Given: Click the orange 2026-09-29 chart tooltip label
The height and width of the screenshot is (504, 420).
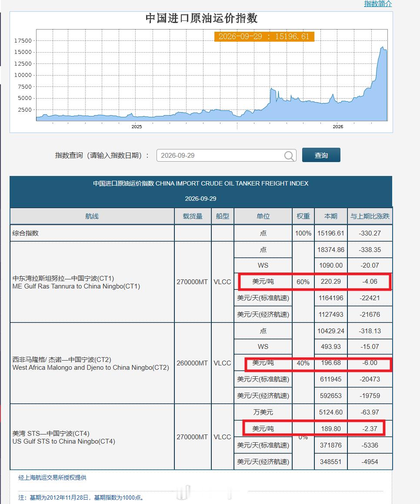Looking at the screenshot, I should click(264, 36).
